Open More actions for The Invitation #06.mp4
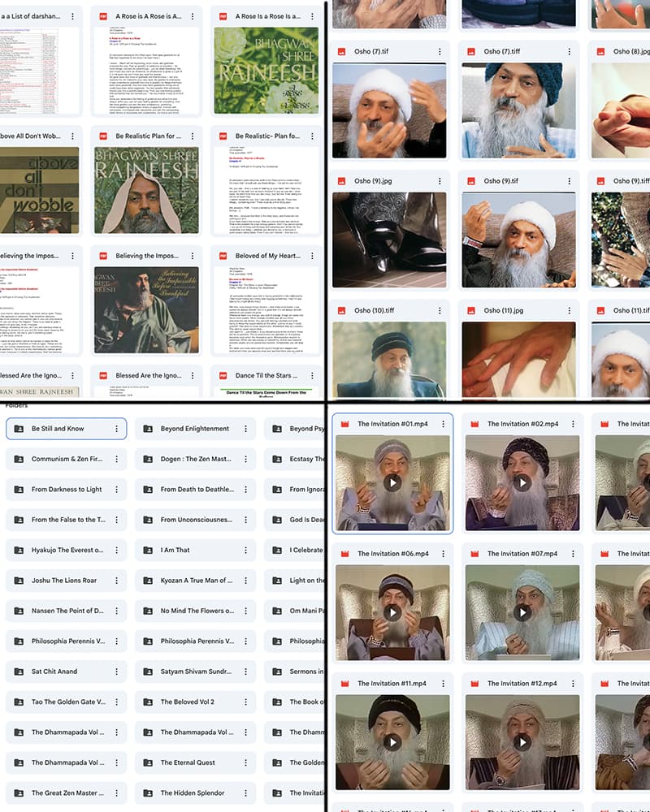The height and width of the screenshot is (812, 650). (443, 554)
